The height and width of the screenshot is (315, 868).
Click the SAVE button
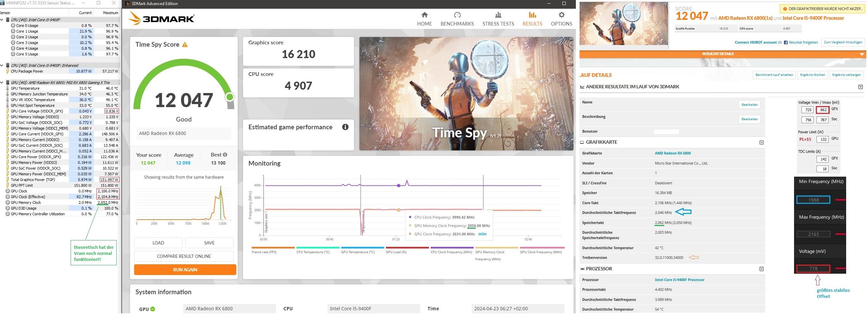[x=209, y=243]
